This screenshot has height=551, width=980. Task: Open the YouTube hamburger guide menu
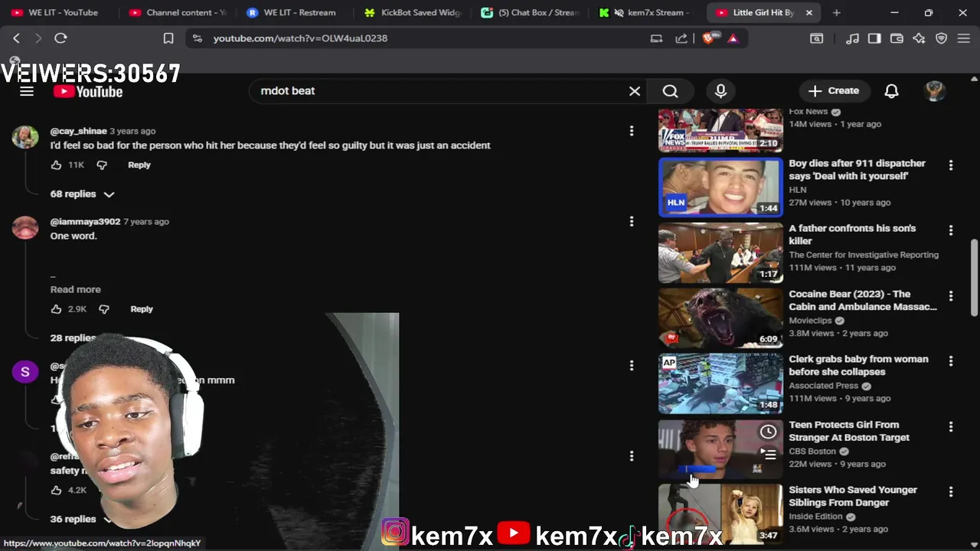(x=27, y=91)
